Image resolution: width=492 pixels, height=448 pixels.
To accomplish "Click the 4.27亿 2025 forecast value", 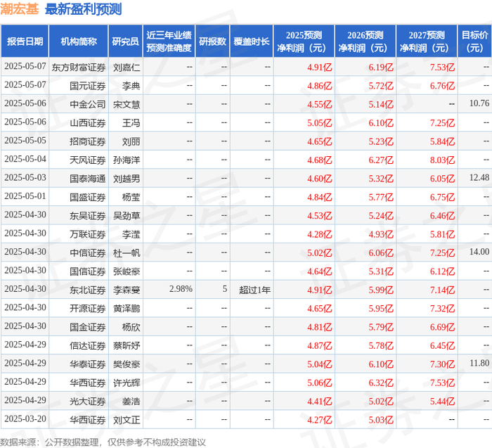I will pyautogui.click(x=319, y=420).
